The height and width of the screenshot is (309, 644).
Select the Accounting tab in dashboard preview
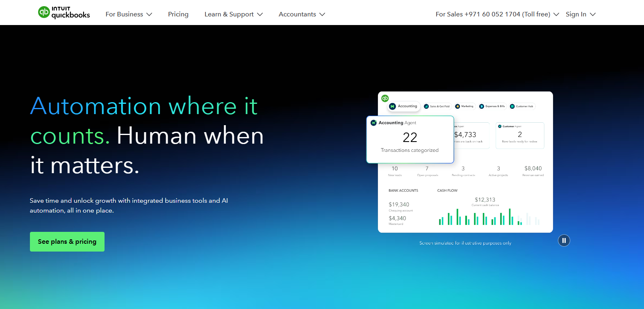coord(404,106)
